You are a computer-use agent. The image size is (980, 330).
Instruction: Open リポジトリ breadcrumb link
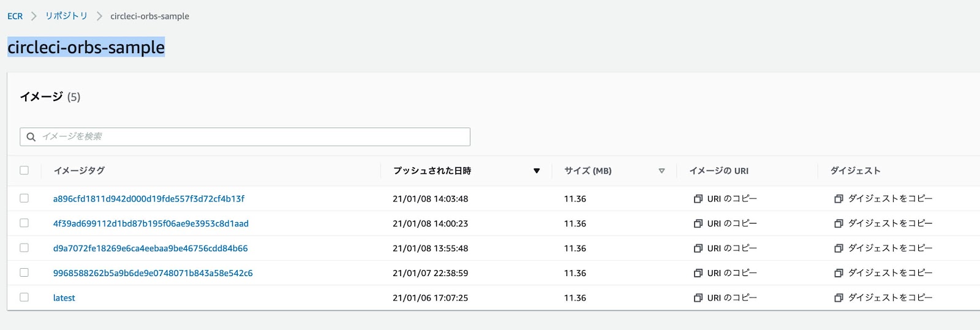click(66, 16)
